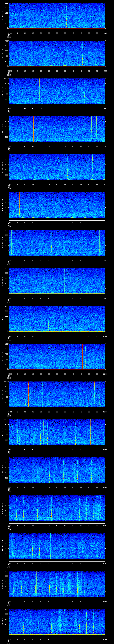
Task: Select the '14:00' end time label
Action: pyautogui.click(x=105, y=487)
